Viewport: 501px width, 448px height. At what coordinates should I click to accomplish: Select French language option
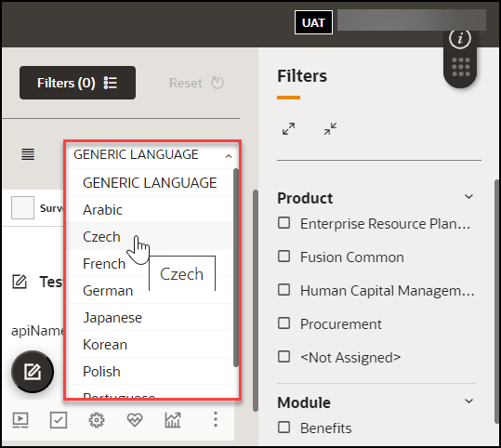click(104, 264)
